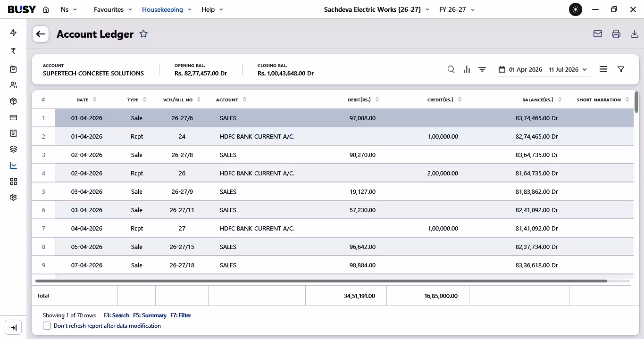Click the calendar icon in date range
This screenshot has height=339, width=644.
tap(502, 69)
